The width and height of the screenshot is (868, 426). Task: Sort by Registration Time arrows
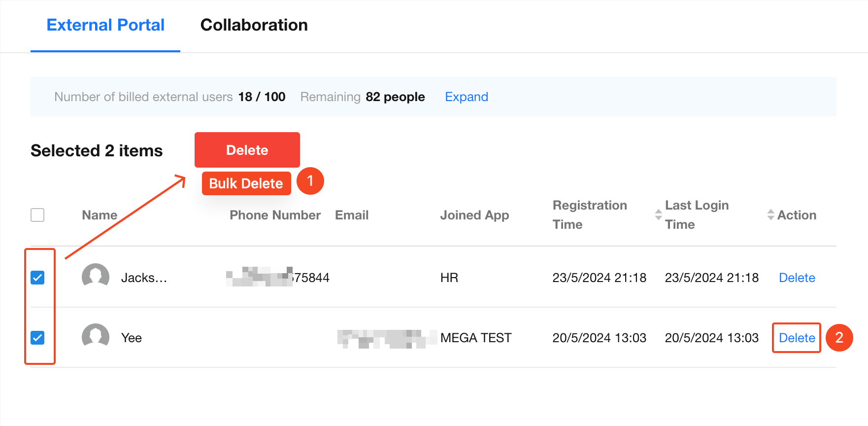(x=658, y=214)
